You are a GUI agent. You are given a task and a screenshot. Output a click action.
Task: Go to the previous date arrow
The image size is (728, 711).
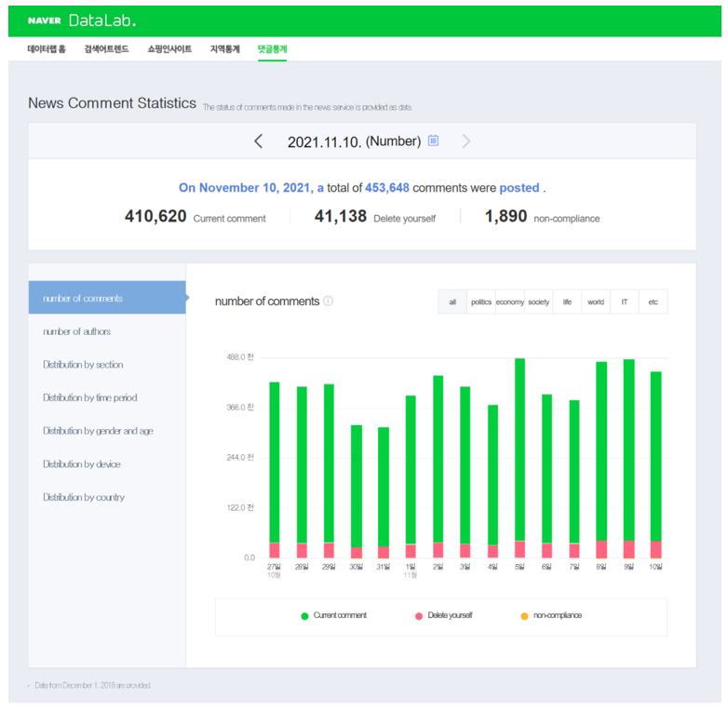(x=259, y=141)
